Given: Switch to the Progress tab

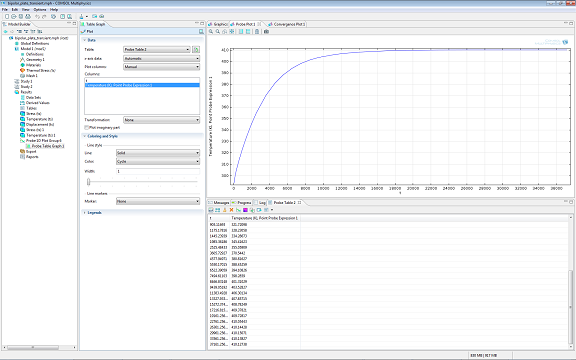Looking at the screenshot, I should point(242,203).
